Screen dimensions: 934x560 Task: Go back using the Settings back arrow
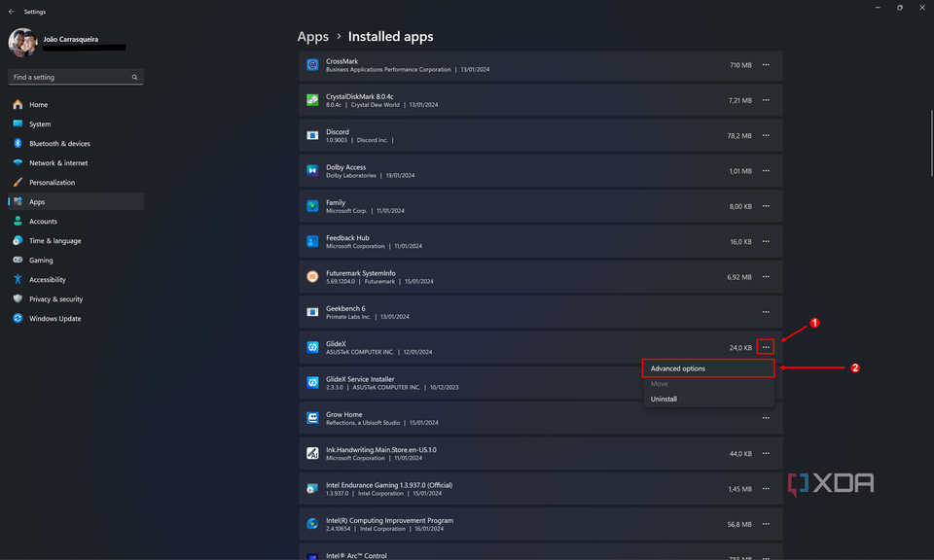12,12
